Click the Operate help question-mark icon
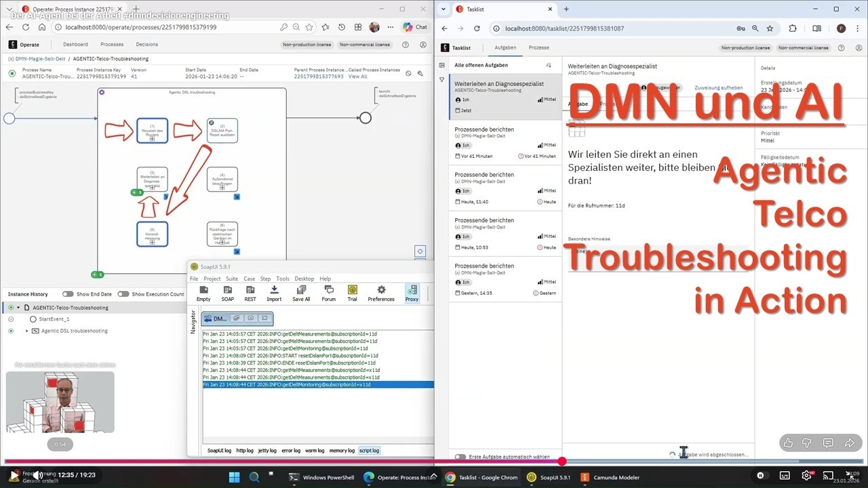This screenshot has width=868, height=488. (406, 45)
